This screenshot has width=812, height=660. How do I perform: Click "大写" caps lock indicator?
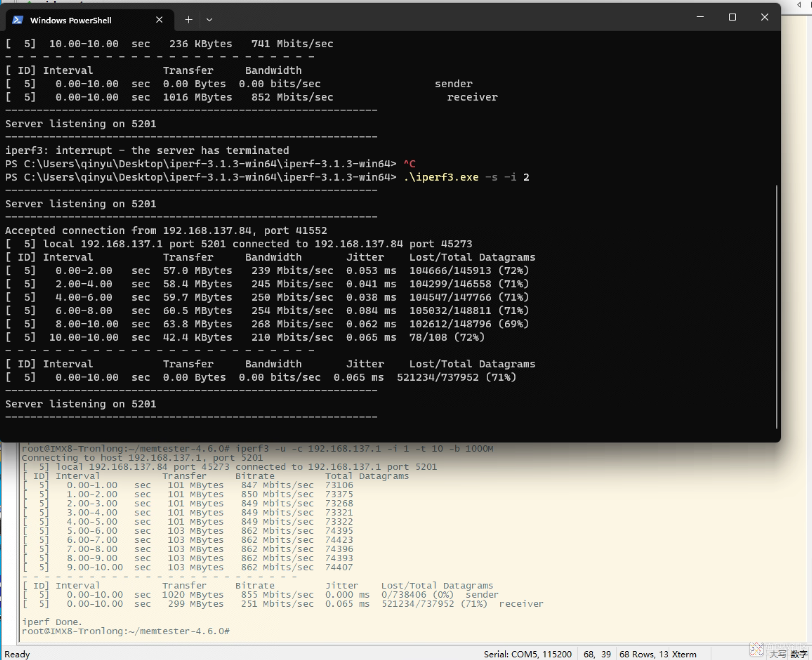[778, 654]
